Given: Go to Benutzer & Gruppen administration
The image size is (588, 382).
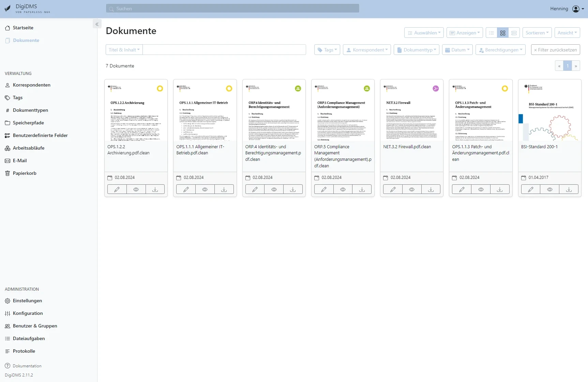Looking at the screenshot, I should [34, 326].
